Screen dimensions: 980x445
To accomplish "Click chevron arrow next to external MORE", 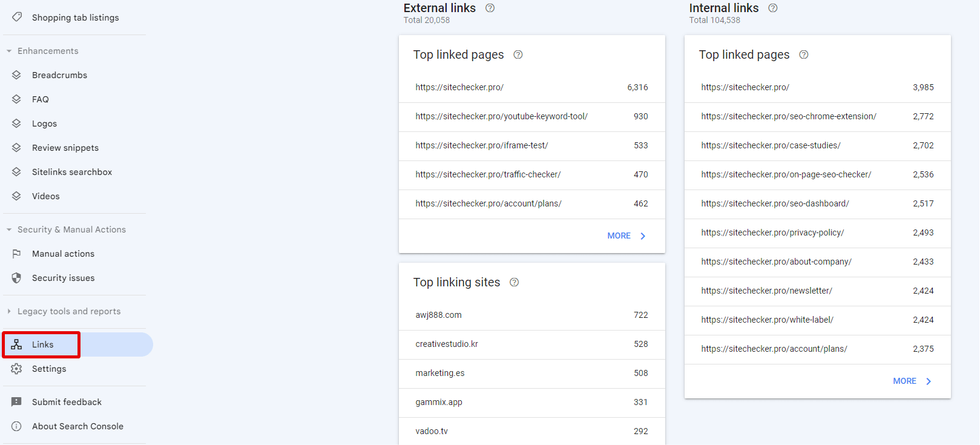I will [x=643, y=236].
